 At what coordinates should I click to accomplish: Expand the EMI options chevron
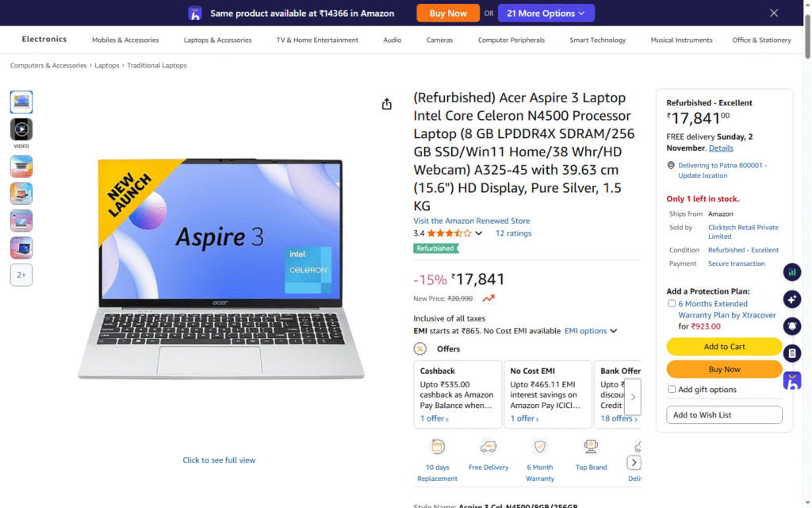(x=614, y=331)
